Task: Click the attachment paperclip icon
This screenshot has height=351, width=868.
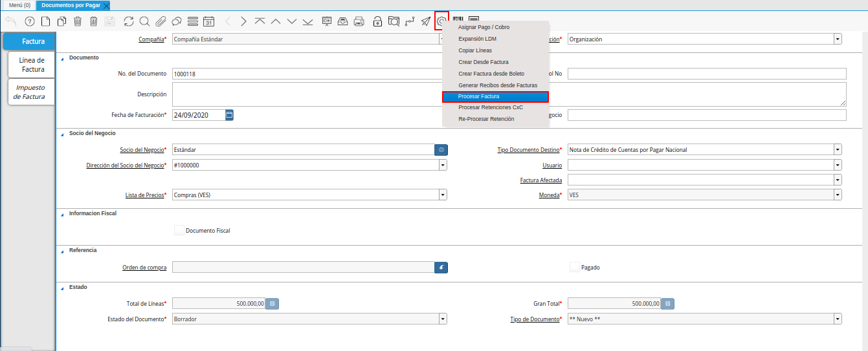Action: tap(161, 21)
